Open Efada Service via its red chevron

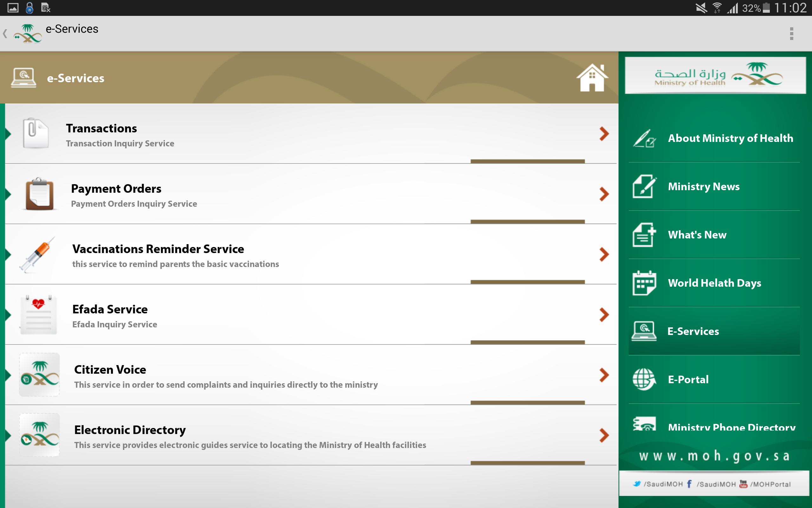click(604, 314)
